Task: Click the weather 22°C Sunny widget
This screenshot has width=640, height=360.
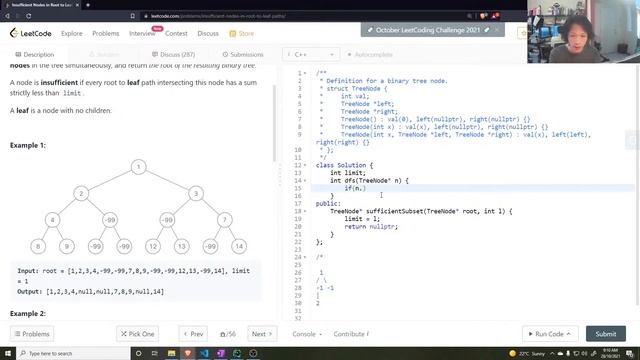Action: tap(527, 353)
